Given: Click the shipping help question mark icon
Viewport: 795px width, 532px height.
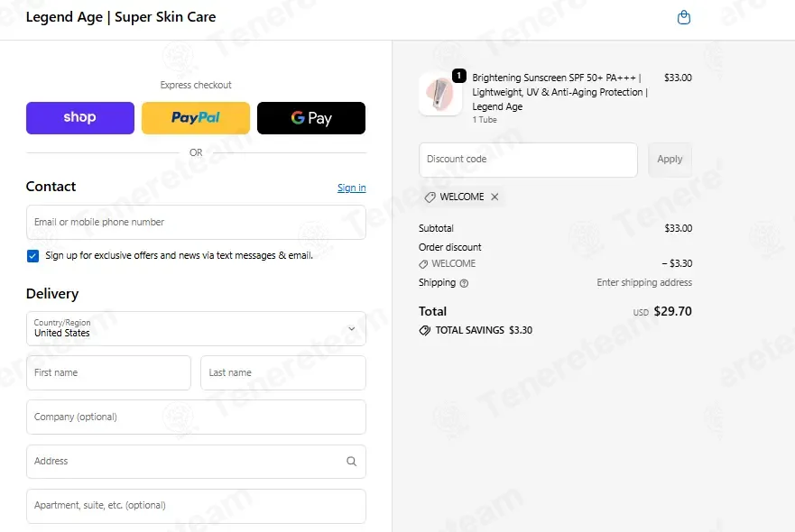Looking at the screenshot, I should (464, 283).
